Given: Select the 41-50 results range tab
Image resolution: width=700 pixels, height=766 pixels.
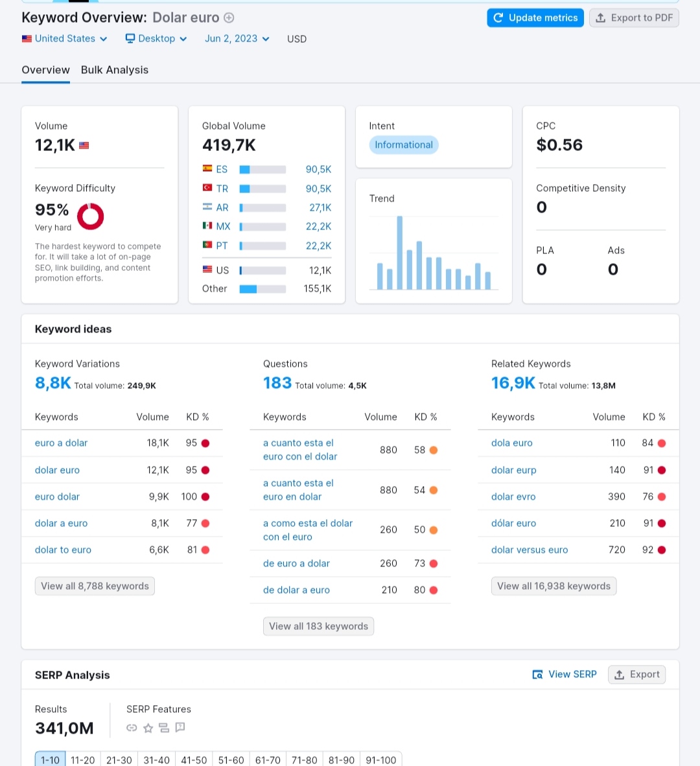Looking at the screenshot, I should click(x=194, y=760).
